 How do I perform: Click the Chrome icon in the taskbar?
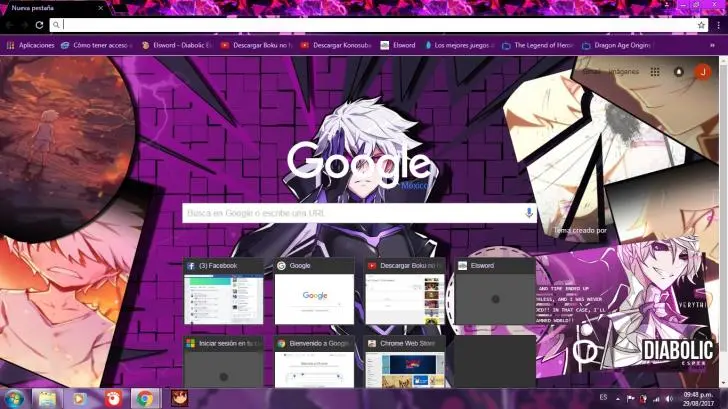[145, 398]
